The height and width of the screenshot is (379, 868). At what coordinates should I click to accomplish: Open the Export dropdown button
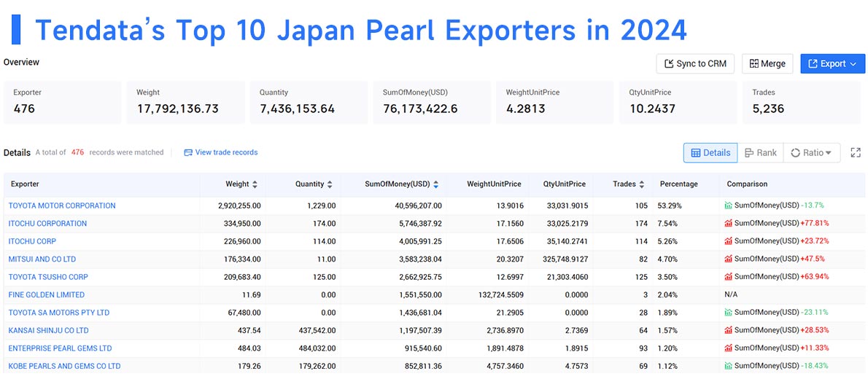click(x=832, y=63)
